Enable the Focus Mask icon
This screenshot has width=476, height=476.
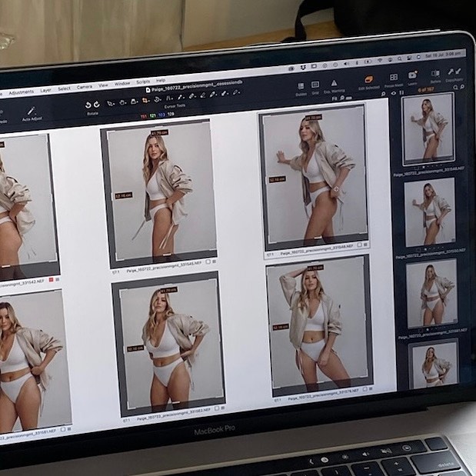[394, 78]
